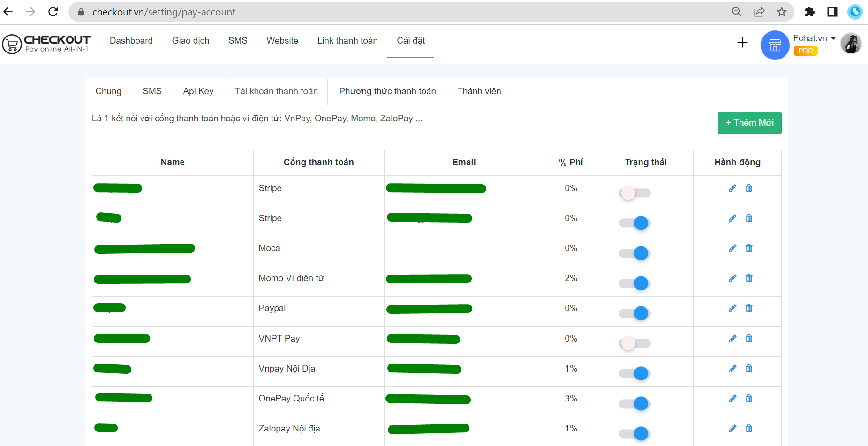
Task: Toggle the browser side panel icon
Action: (x=832, y=12)
